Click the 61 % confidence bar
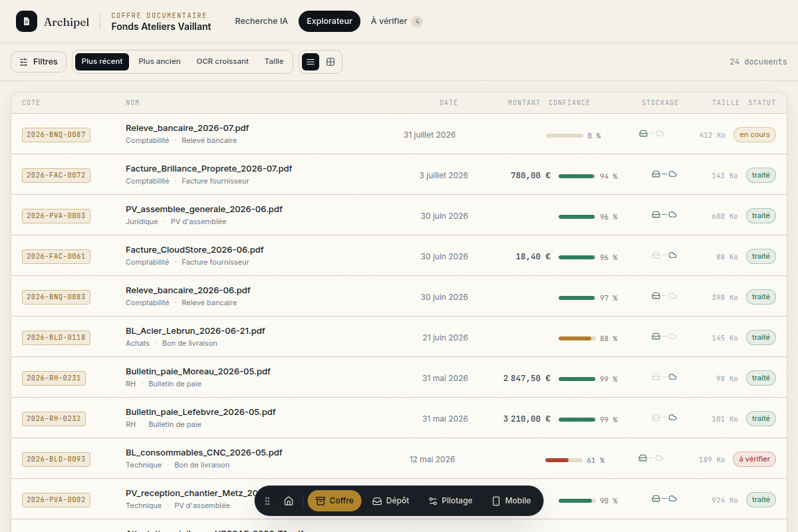 564,460
